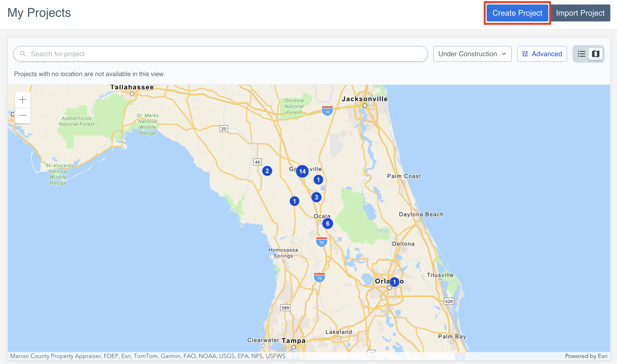Click the Daytona Beach map label
The width and height of the screenshot is (617, 364).
(421, 214)
